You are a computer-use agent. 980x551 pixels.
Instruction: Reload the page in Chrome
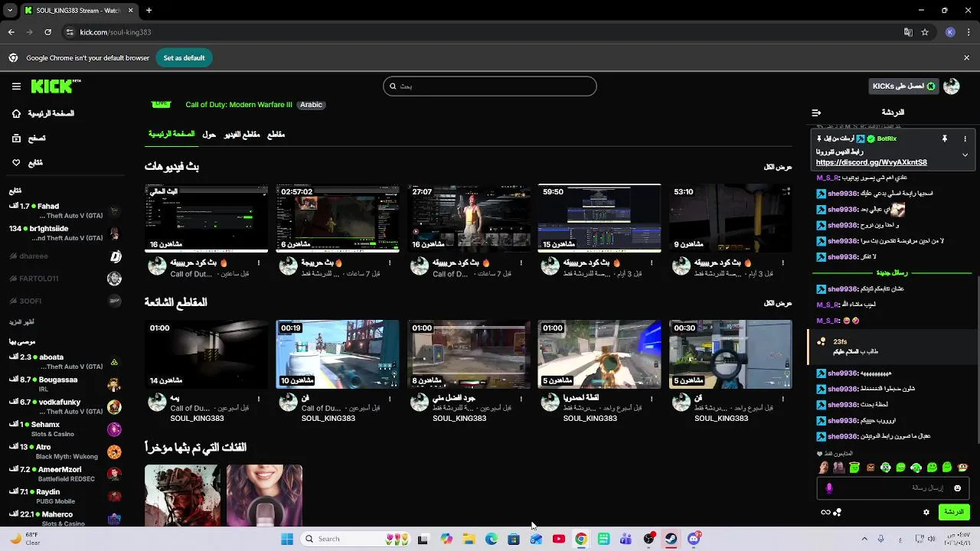click(47, 32)
